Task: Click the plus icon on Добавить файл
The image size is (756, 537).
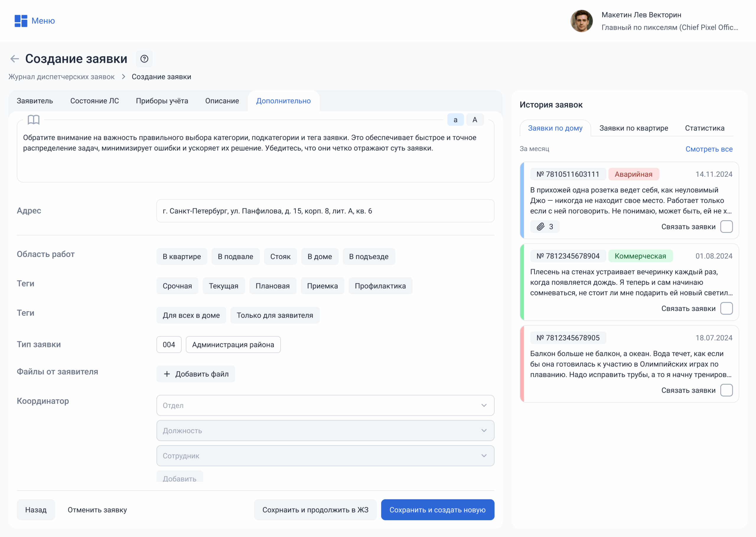Action: 167,374
